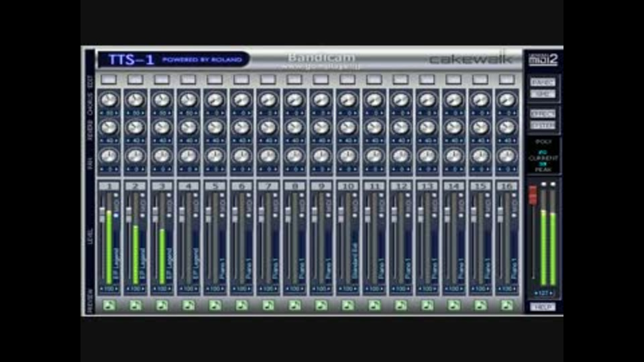Decrease level value 100 of part 5
The width and height of the screenshot is (644, 362).
click(208, 289)
